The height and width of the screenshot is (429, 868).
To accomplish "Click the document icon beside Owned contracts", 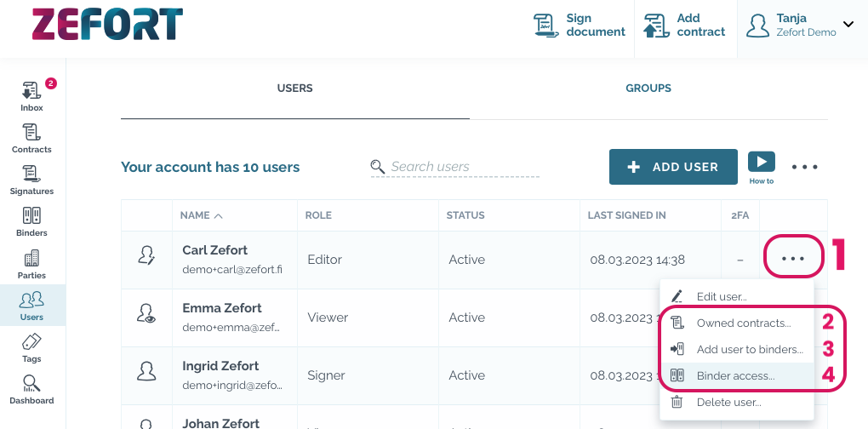I will coord(677,323).
